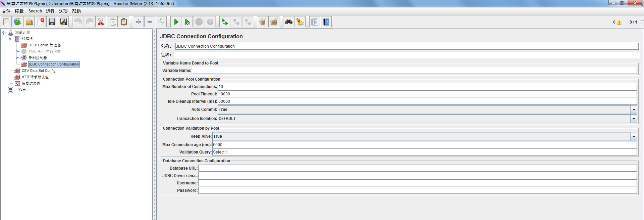
Task: Click the Remote Start All icon
Action: (x=225, y=22)
